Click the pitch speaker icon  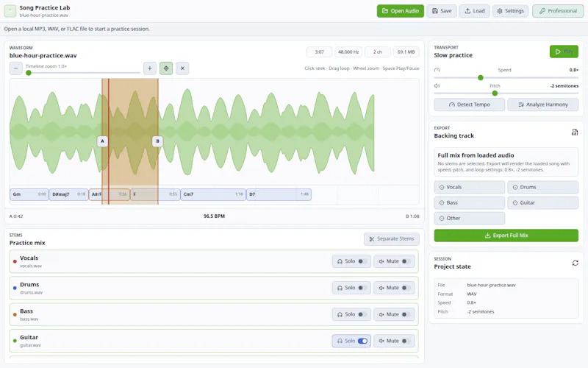(437, 86)
